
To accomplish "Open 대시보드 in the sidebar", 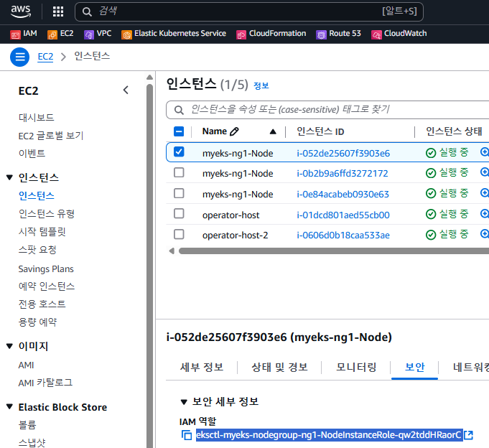I will (37, 118).
